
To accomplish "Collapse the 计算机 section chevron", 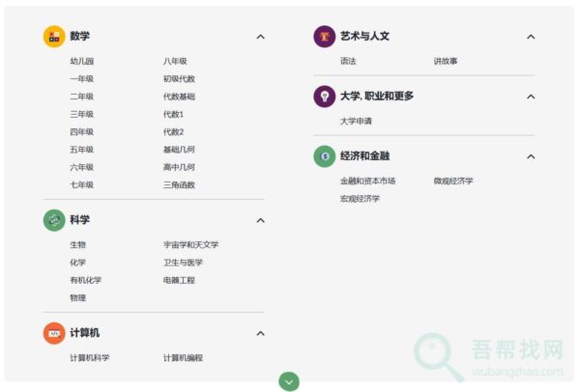I will point(260,333).
